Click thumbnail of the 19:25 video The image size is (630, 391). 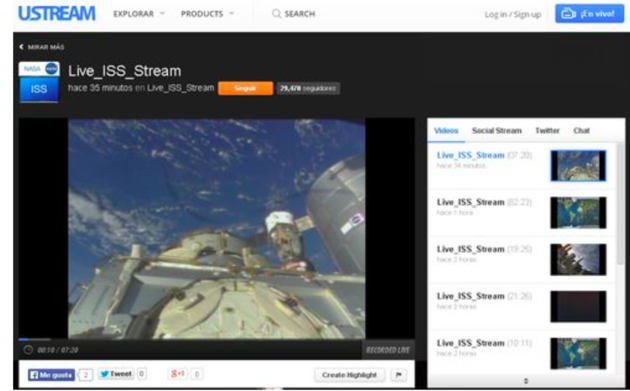pos(578,260)
